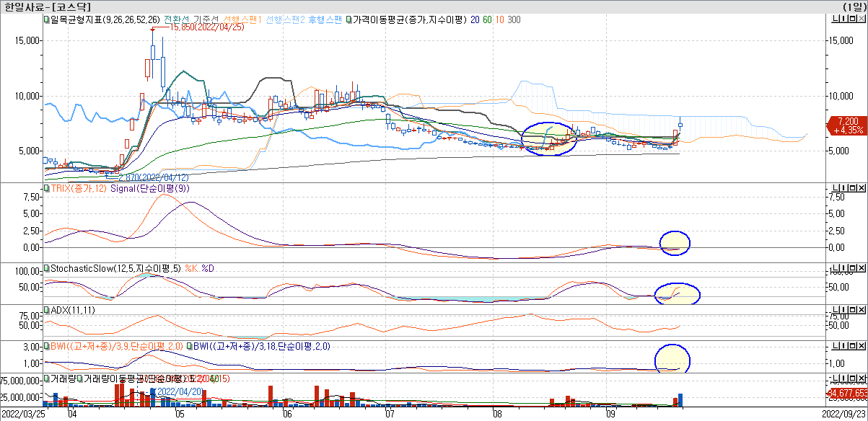The width and height of the screenshot is (868, 421).
Task: Maximize the price chart panel with its square icon
Action: point(852,19)
